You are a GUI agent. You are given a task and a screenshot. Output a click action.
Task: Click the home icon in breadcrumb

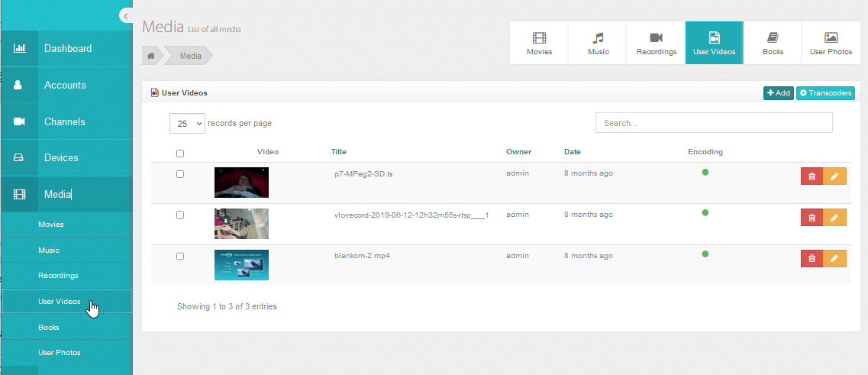tap(151, 56)
